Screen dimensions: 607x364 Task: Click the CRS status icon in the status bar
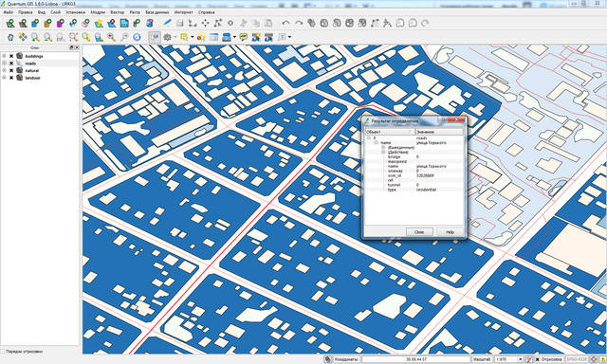(594, 359)
